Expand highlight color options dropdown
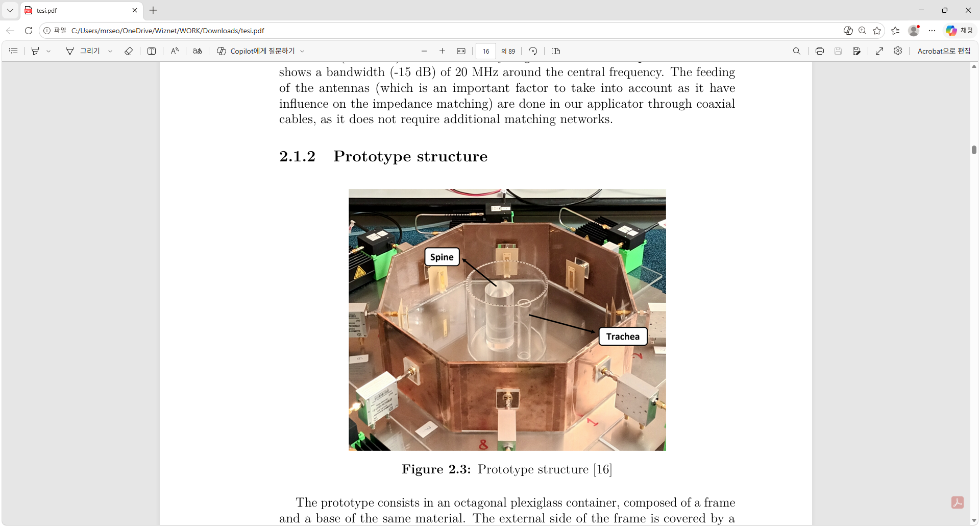980x527 pixels. (x=48, y=51)
